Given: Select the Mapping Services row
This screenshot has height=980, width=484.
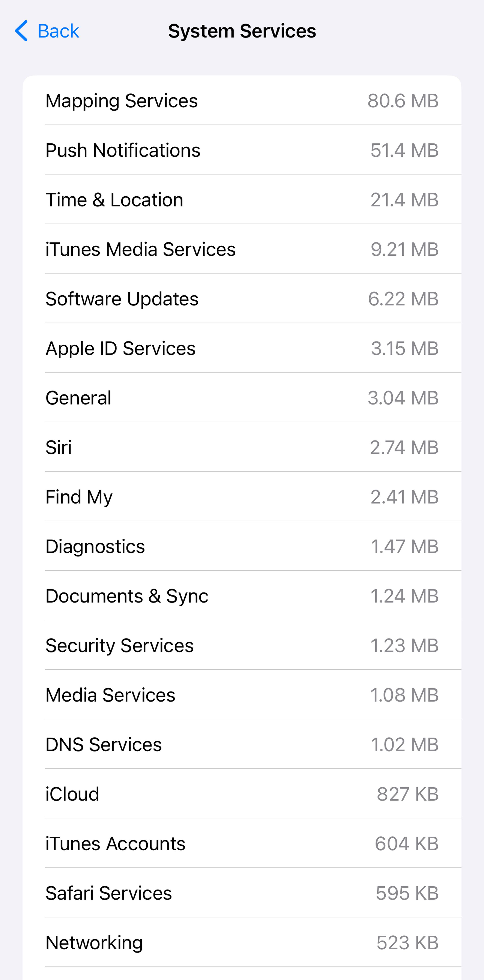Looking at the screenshot, I should [242, 101].
